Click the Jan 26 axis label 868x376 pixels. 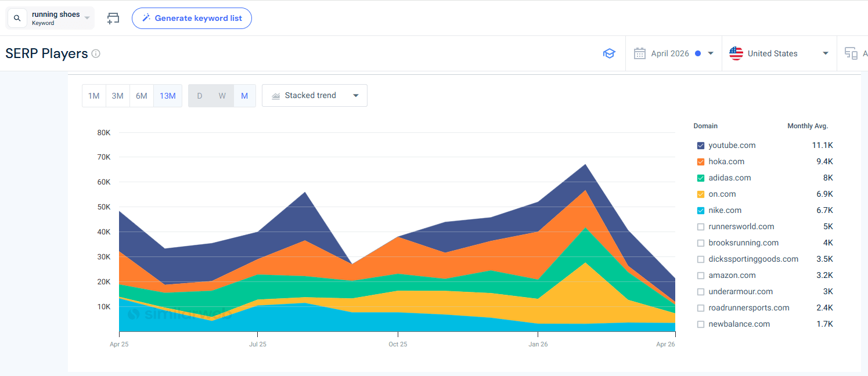coord(538,344)
